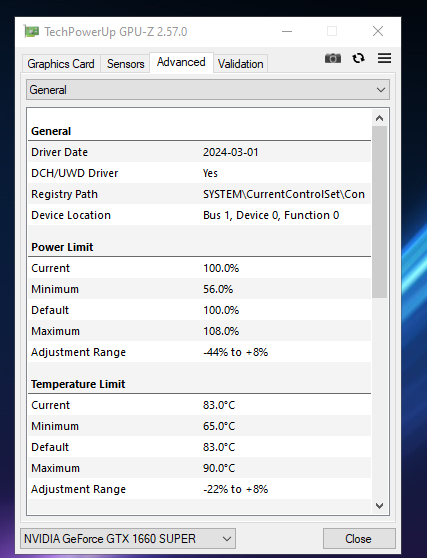The image size is (427, 558).
Task: Close the window with the X button
Action: (378, 32)
